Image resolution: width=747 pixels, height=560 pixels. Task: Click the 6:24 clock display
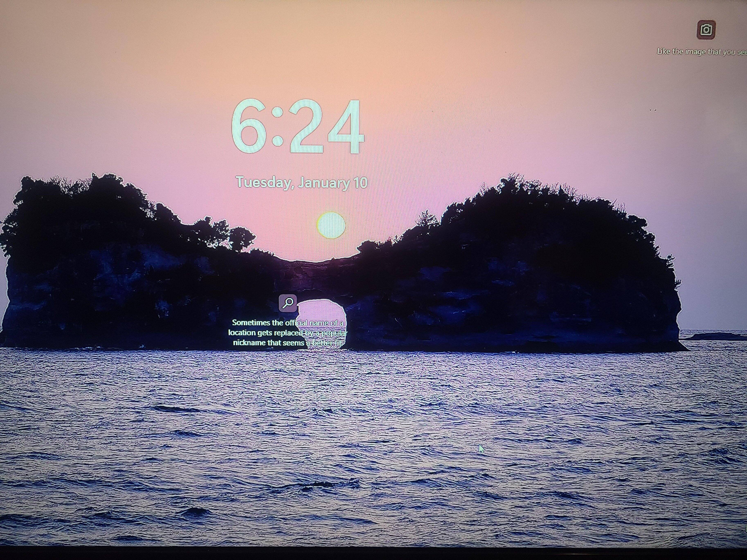297,127
